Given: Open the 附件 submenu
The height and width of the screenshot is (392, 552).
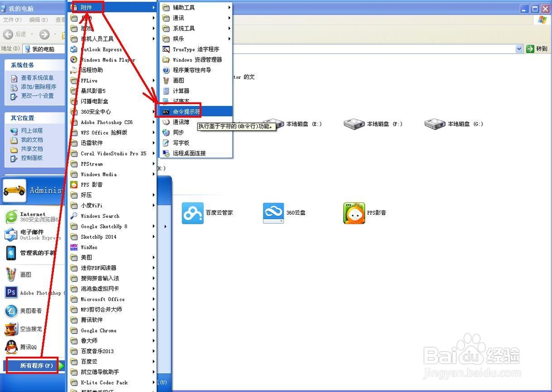Looking at the screenshot, I should coord(113,7).
